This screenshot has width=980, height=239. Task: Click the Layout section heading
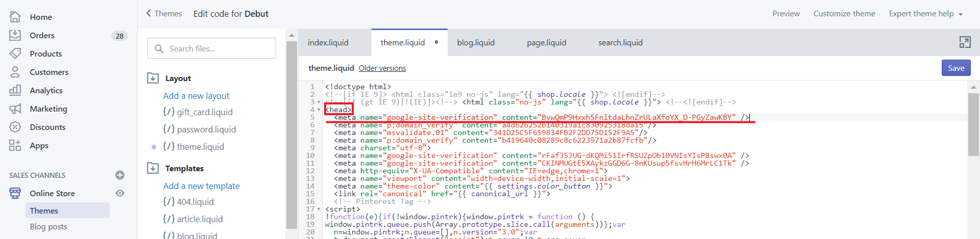(178, 78)
